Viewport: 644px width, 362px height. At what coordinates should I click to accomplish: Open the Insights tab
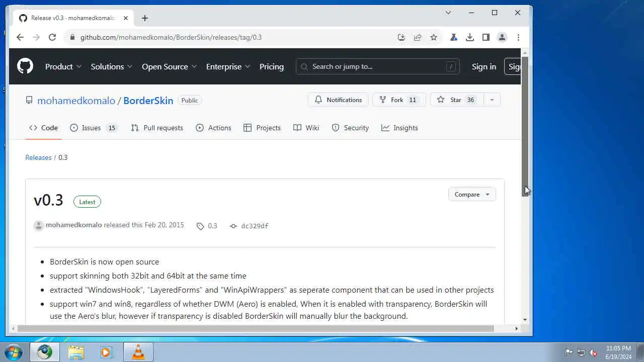(x=400, y=128)
